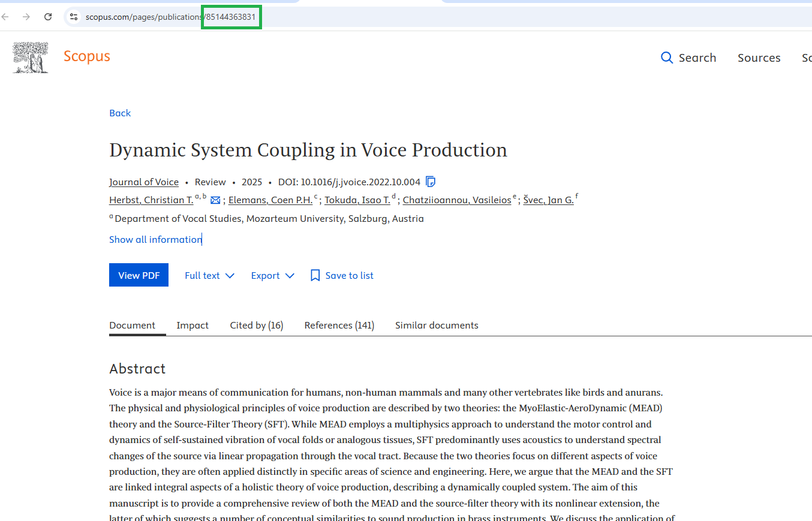Click the magnifying glass Search icon
Screen dimensions: 812x521
pos(666,58)
